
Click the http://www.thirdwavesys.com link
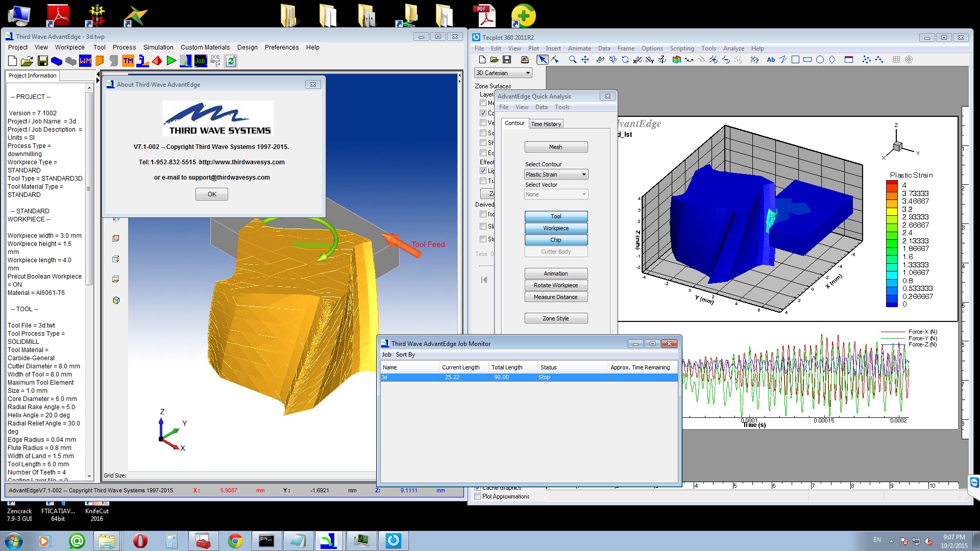pyautogui.click(x=241, y=161)
